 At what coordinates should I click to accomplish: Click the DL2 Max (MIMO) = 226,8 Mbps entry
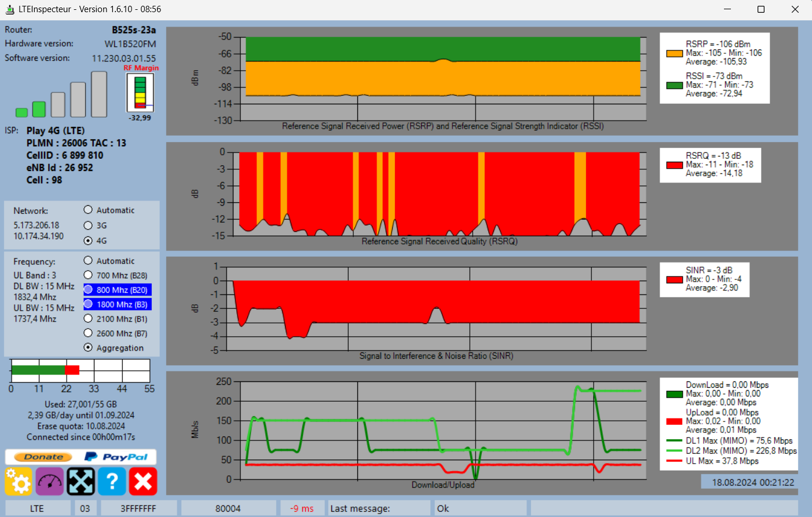[741, 451]
